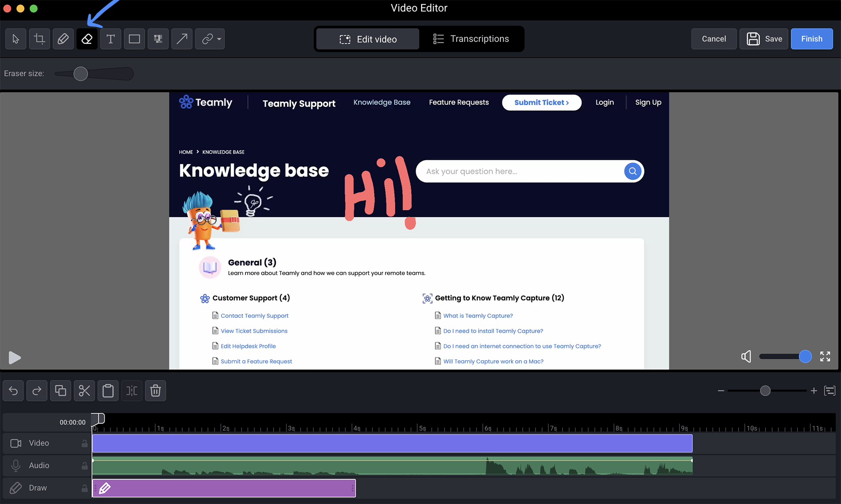This screenshot has width=841, height=504.
Task: Open What is Teamly Capture article
Action: pyautogui.click(x=478, y=316)
